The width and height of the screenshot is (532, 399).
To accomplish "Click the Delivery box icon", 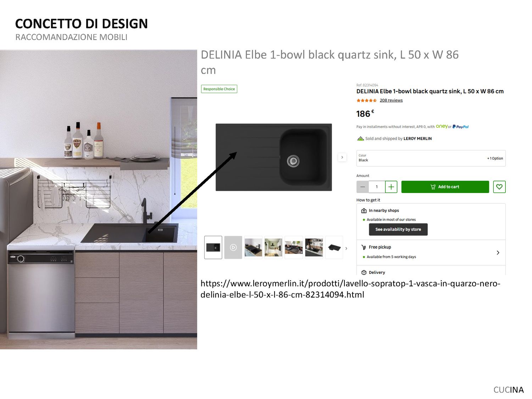I will point(364,272).
